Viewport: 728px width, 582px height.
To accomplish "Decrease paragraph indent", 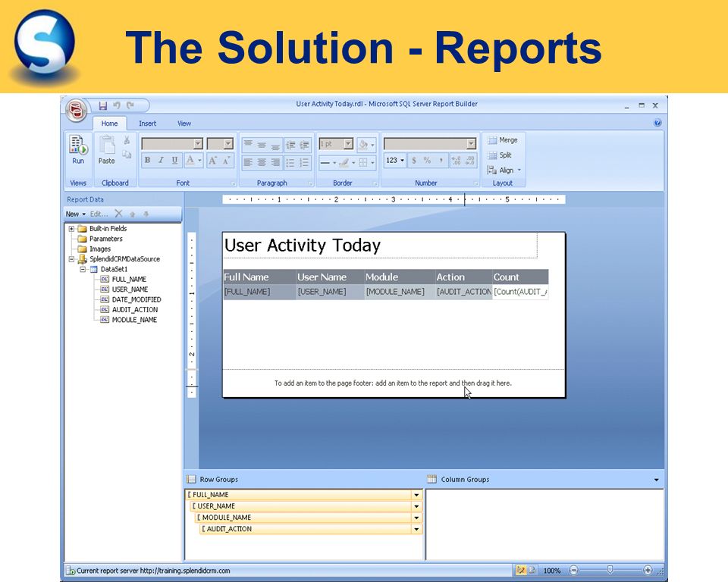I will (290, 145).
